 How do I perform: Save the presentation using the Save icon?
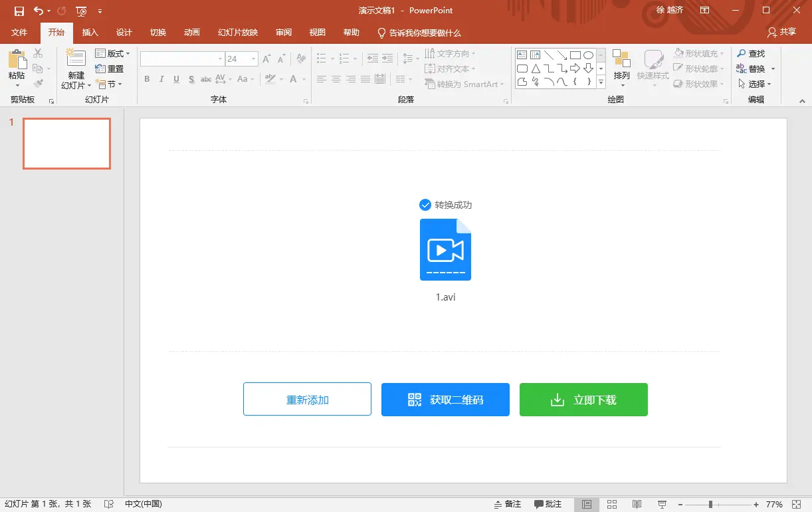[x=19, y=11]
